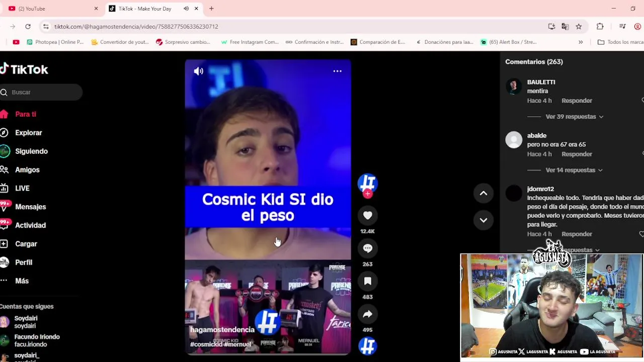644x362 pixels.
Task: Open the Alert Box / Stre... bookmark
Action: (x=509, y=42)
